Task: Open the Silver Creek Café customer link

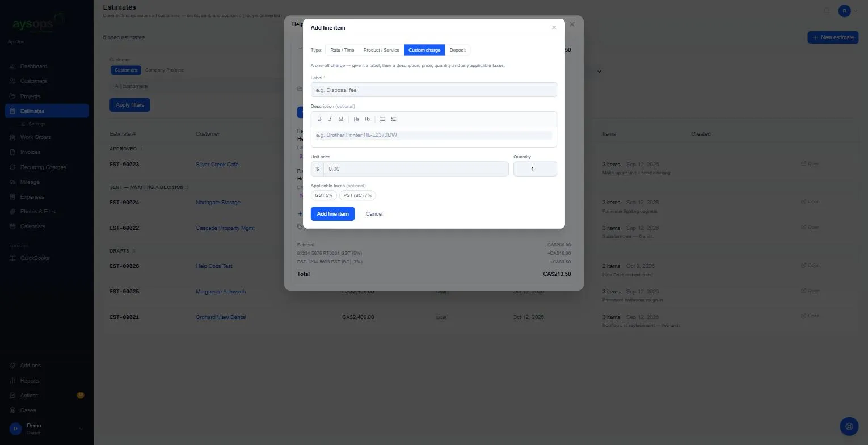Action: [217, 165]
